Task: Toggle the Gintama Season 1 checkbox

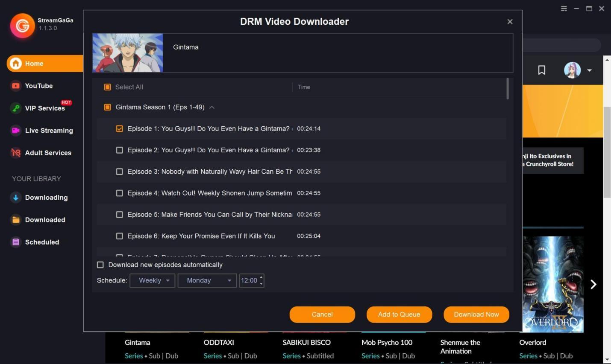Action: [108, 107]
